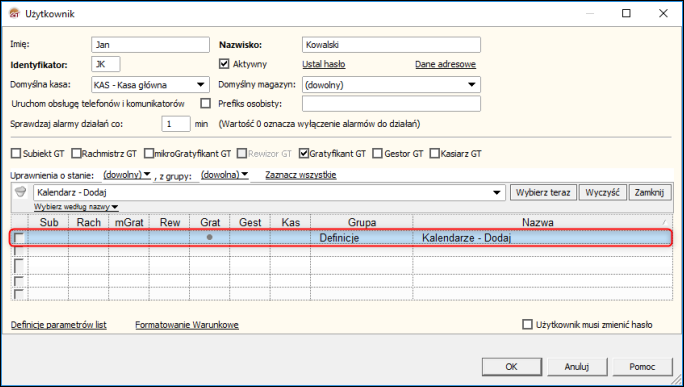Expand the Wybierz według nazwy selector
The image size is (684, 387).
coord(76,207)
